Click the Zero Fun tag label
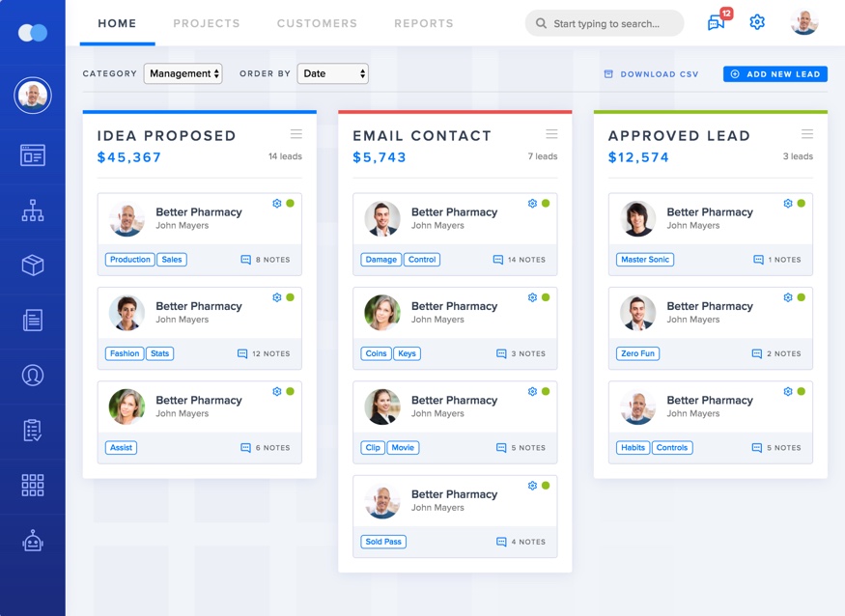Viewport: 845px width, 616px height. [x=637, y=353]
